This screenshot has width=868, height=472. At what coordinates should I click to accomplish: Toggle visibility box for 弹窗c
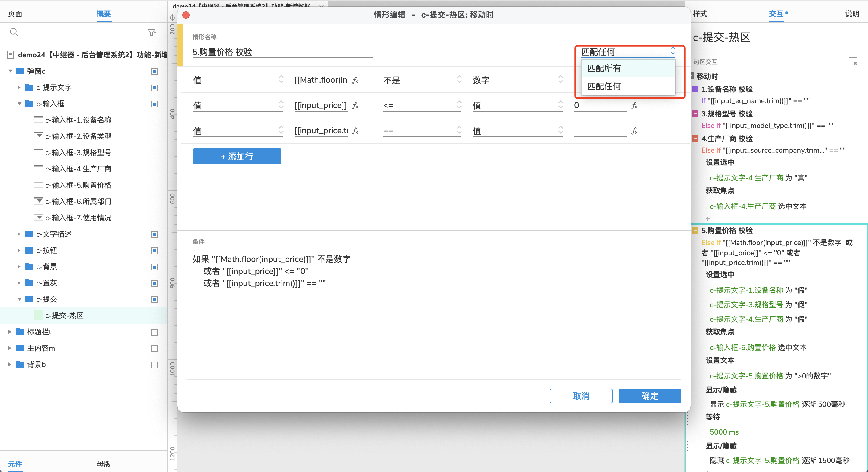[x=154, y=72]
